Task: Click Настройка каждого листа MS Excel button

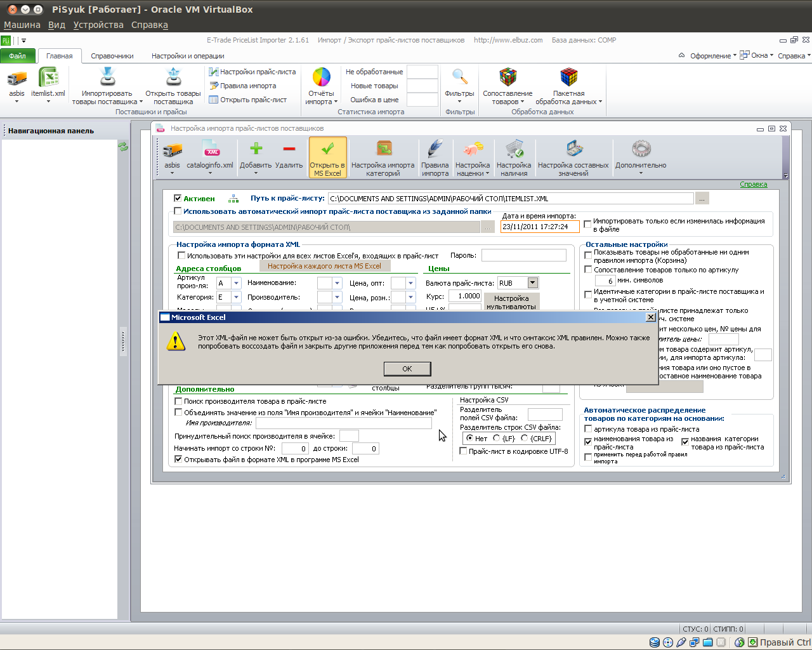Action: [324, 266]
